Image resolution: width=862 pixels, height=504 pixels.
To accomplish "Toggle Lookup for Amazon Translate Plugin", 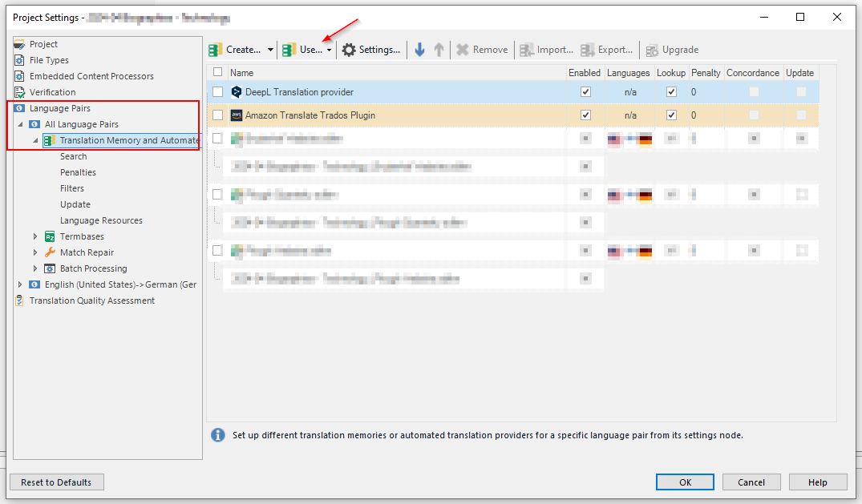I will point(671,115).
